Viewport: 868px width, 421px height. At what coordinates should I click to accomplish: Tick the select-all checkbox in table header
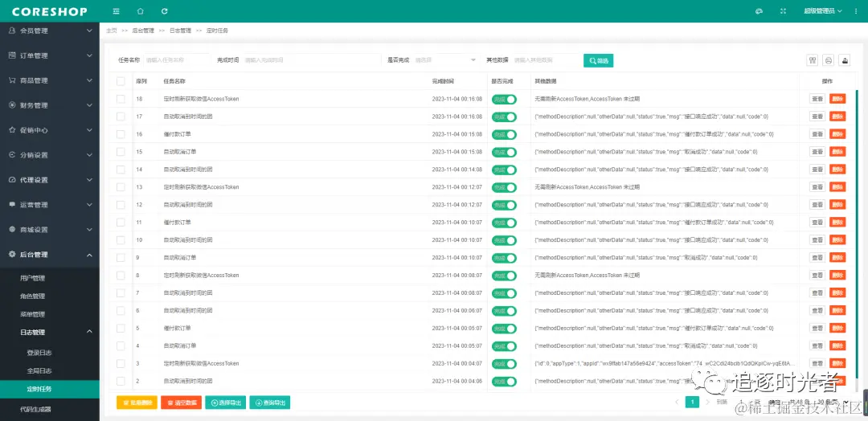point(121,81)
